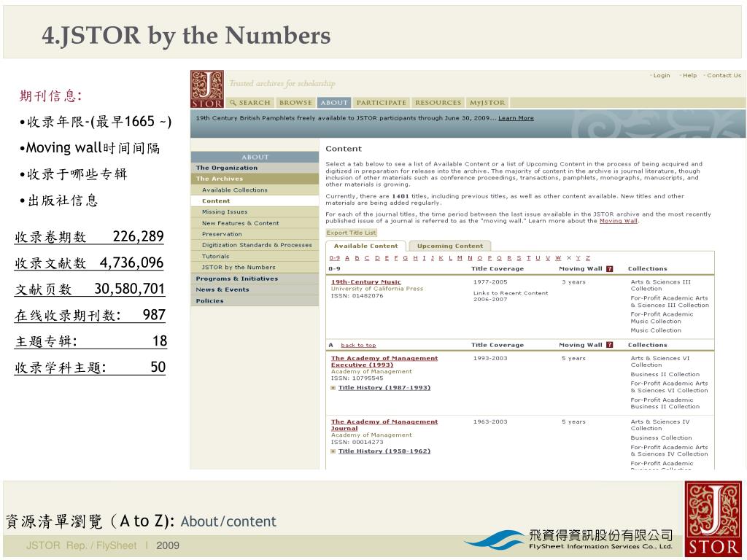Open News & Events section
747x560 pixels.
point(255,289)
